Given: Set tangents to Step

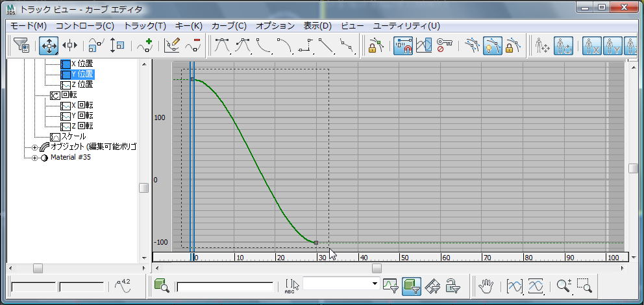Looking at the screenshot, I should [305, 45].
